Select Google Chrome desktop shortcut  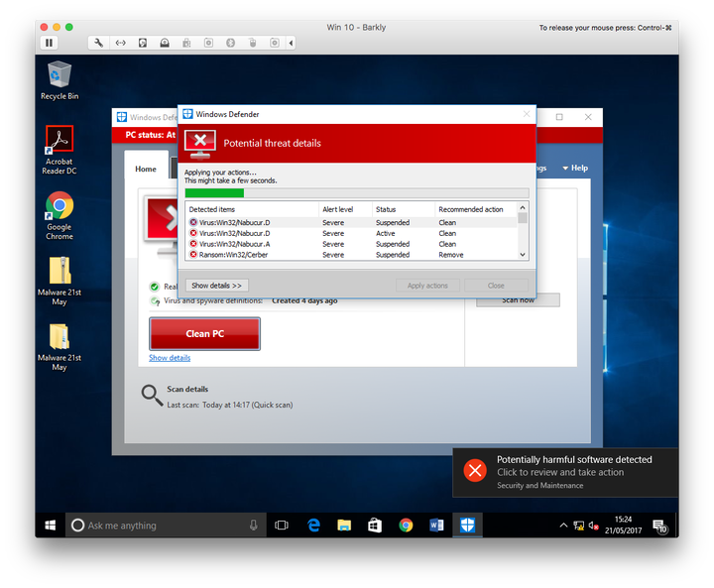[59, 215]
